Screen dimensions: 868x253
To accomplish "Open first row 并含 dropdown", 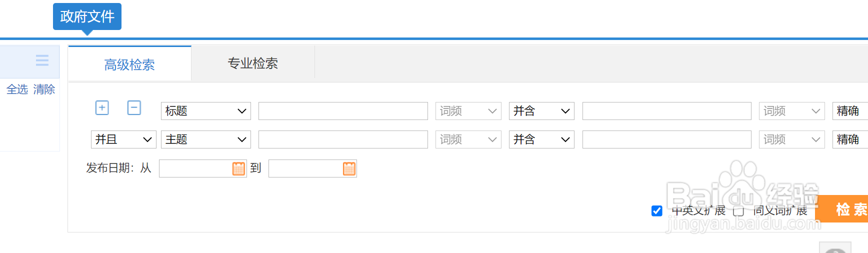I will pyautogui.click(x=541, y=111).
